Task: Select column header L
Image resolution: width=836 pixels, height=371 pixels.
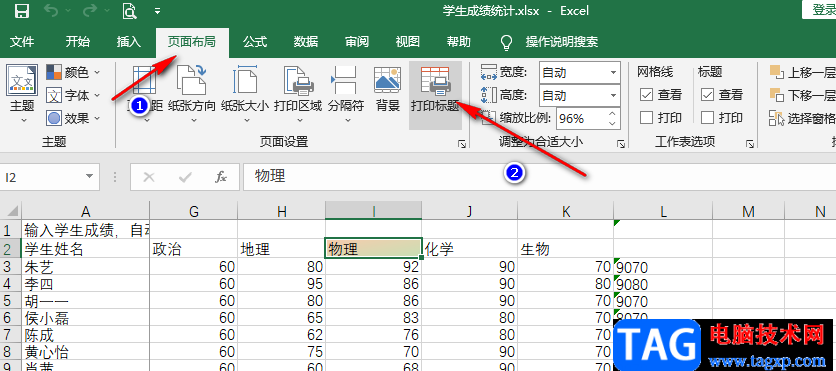Action: pyautogui.click(x=663, y=212)
